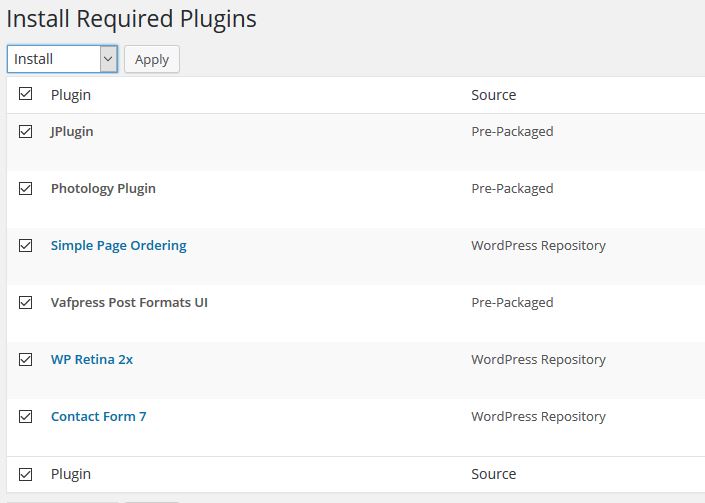
Task: Open the WP Retina 2x link
Action: pos(92,359)
